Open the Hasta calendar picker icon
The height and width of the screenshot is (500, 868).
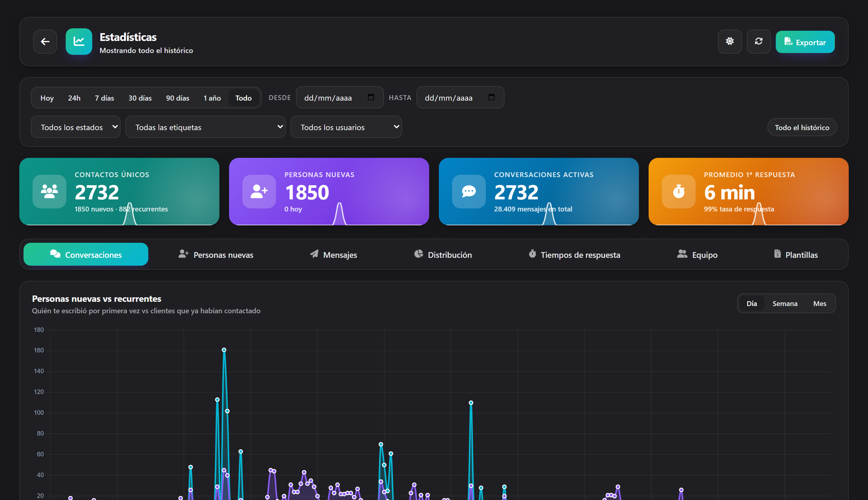point(491,98)
